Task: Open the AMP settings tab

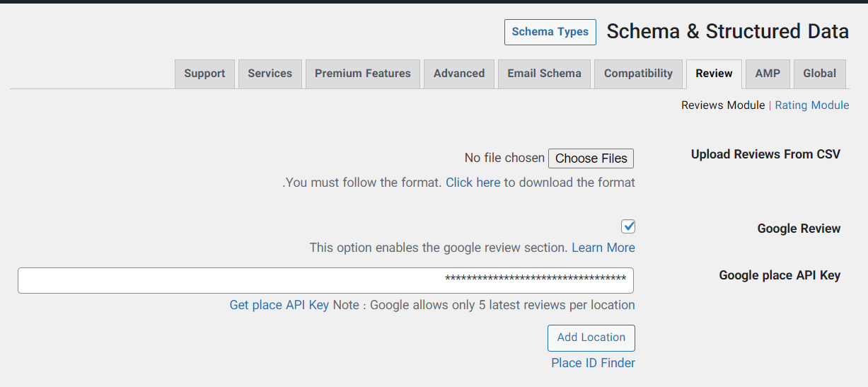Action: (768, 74)
